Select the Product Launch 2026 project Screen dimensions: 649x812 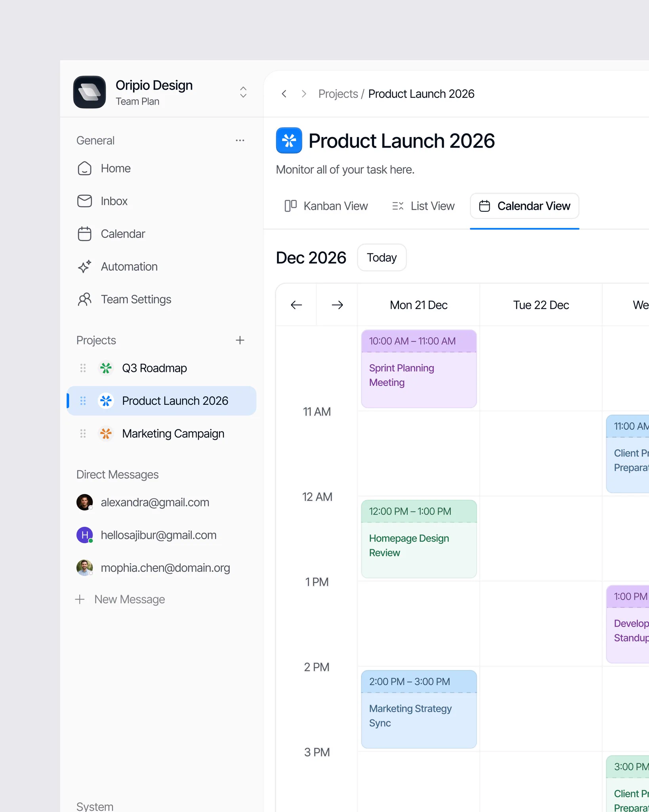click(x=162, y=401)
